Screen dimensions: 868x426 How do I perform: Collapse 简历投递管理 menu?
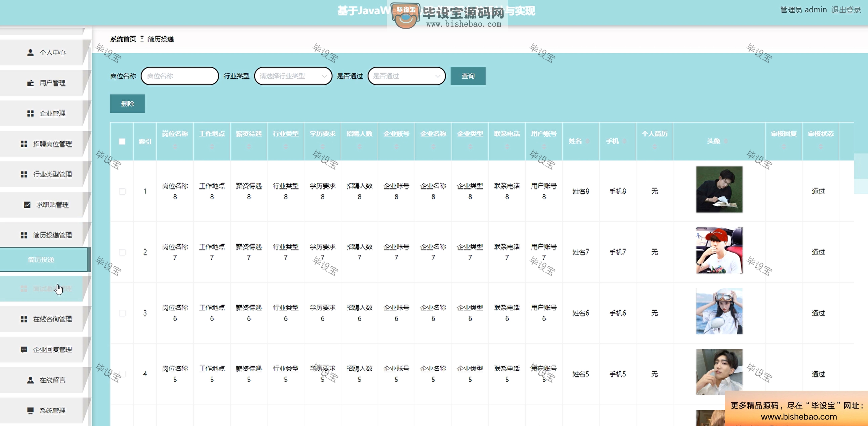[46, 235]
